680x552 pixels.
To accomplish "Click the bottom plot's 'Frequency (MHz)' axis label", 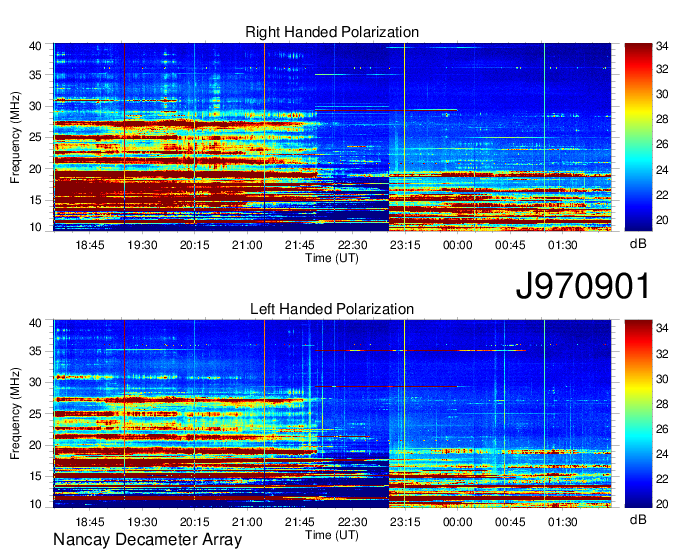I will pyautogui.click(x=15, y=414).
